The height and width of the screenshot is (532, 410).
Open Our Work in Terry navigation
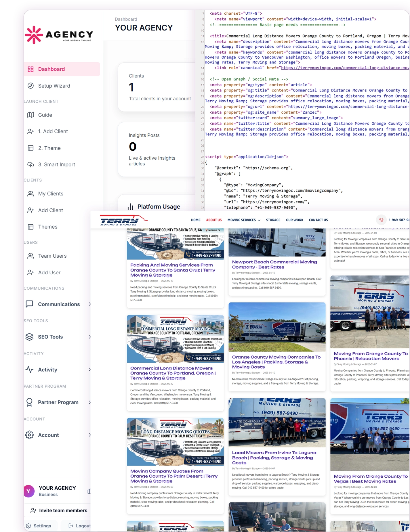[x=295, y=220]
